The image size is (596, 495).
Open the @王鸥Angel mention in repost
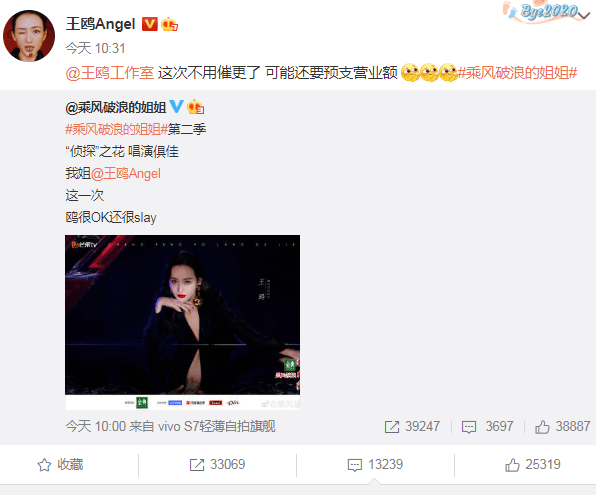(x=126, y=174)
